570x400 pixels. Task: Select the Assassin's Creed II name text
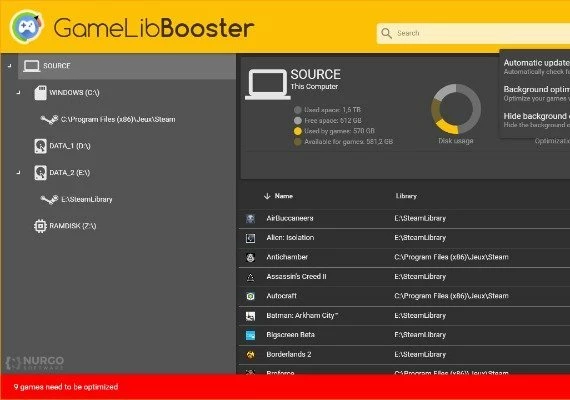296,276
